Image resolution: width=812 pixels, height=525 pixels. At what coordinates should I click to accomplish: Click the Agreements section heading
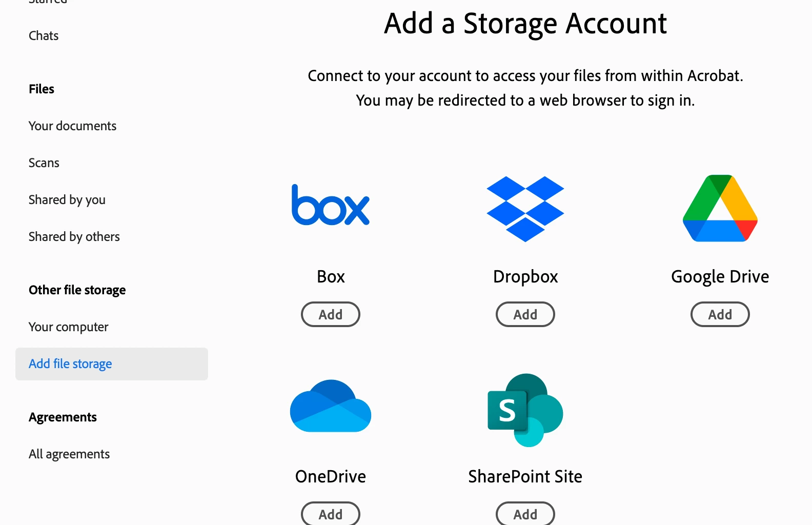[x=63, y=417]
